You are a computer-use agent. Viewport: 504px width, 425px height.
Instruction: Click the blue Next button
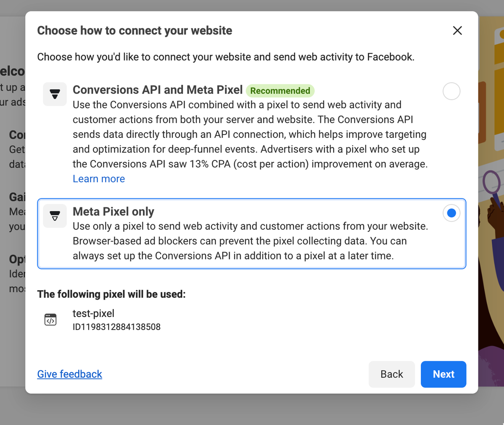444,374
